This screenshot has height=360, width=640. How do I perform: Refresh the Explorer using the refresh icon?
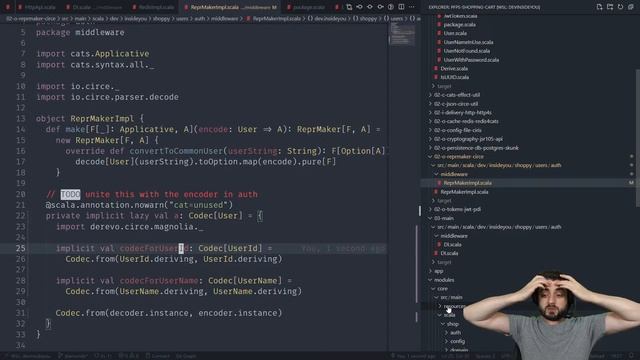620,7
